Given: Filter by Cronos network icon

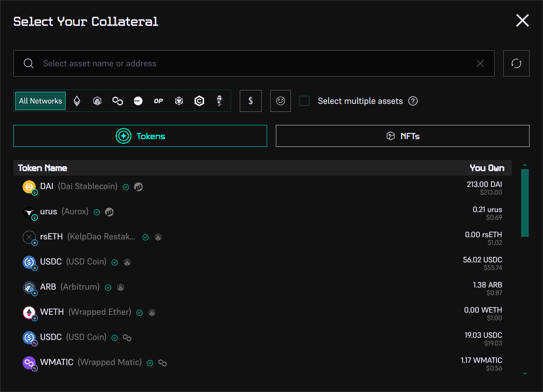Looking at the screenshot, I should pos(199,101).
